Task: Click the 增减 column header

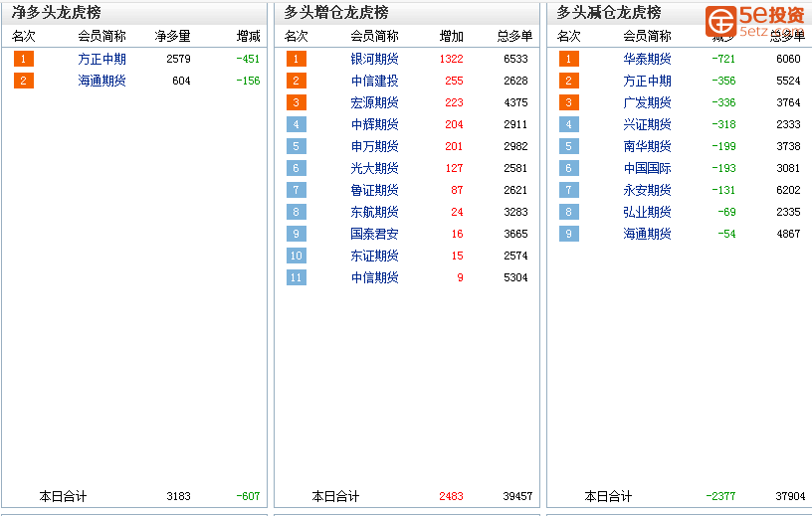Action: [248, 36]
